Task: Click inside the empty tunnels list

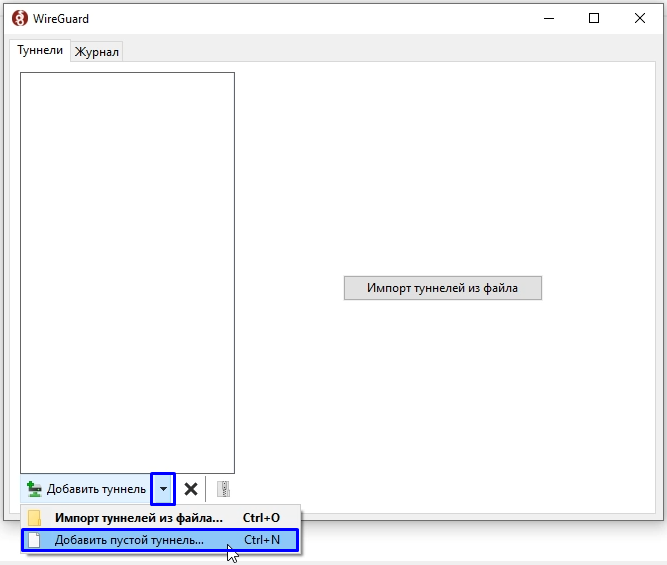Action: coord(127,270)
